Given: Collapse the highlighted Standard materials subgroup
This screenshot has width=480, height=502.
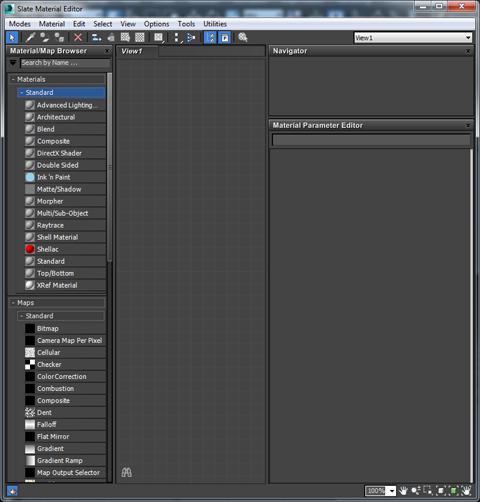Looking at the screenshot, I should point(22,92).
